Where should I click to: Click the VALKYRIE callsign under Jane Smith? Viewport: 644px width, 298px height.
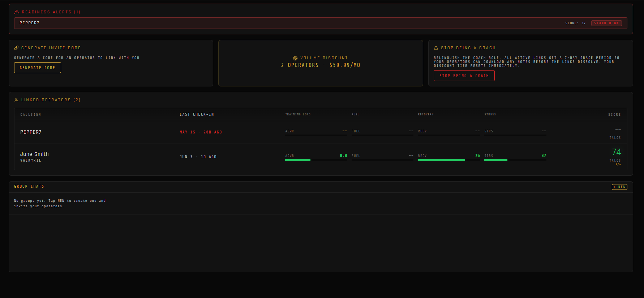tap(31, 160)
